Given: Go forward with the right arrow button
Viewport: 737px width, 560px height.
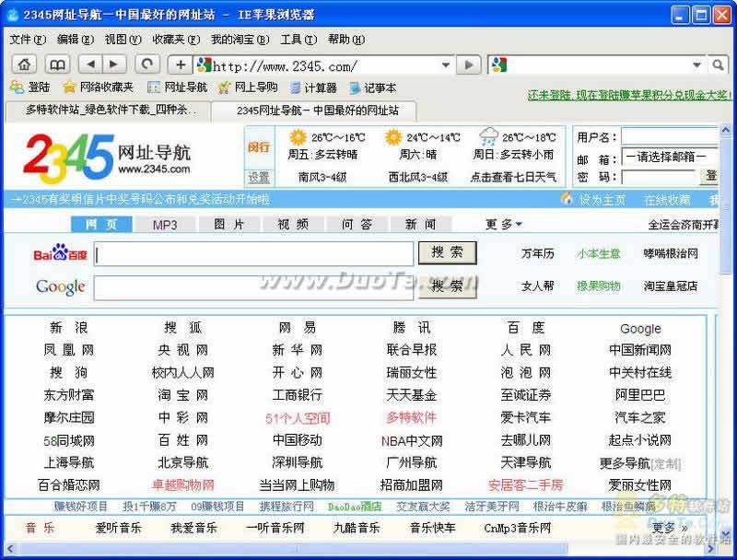Looking at the screenshot, I should coord(114,64).
